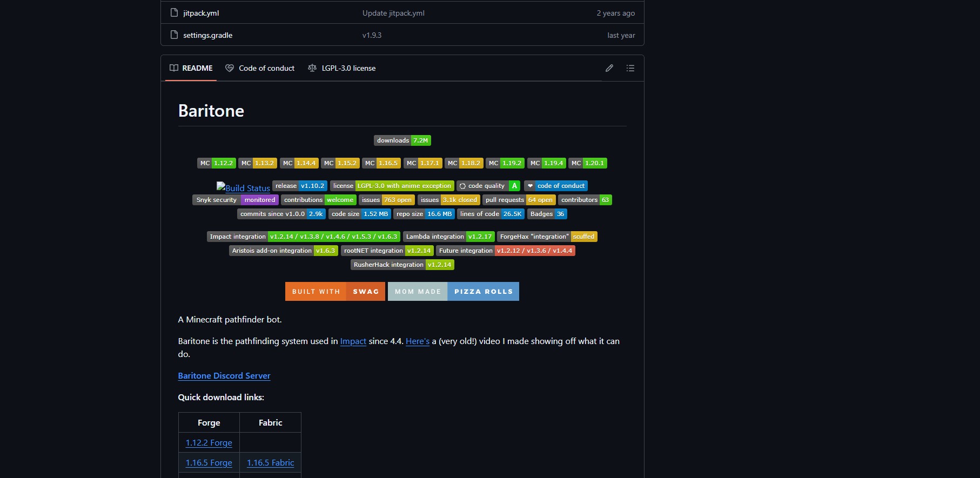Screen dimensions: 980x478
Task: Open the Code of conduct tab
Action: (260, 68)
